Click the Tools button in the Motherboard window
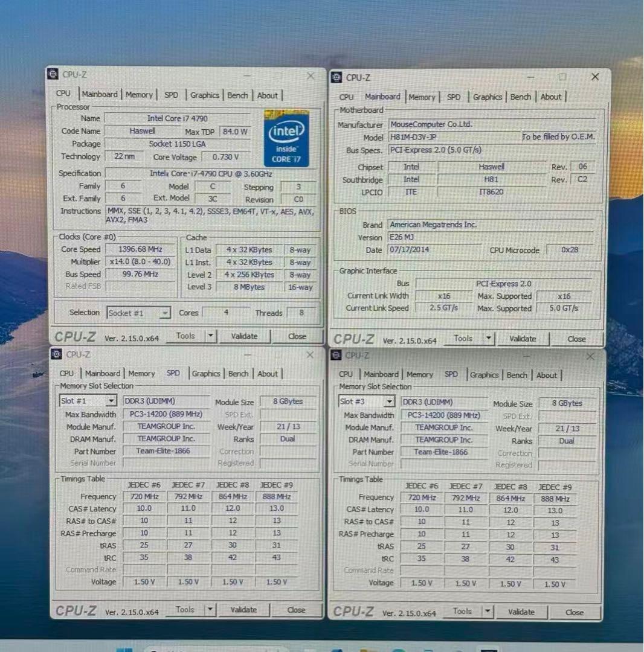The width and height of the screenshot is (644, 652). tap(463, 339)
